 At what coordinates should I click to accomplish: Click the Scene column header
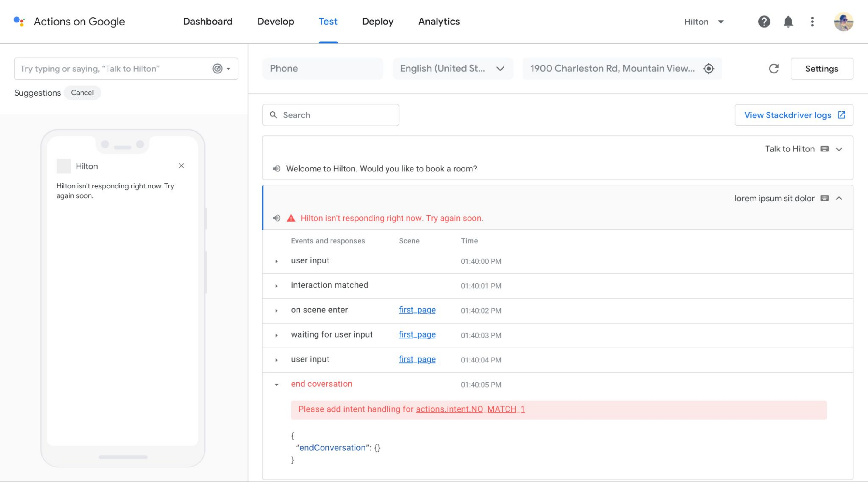click(x=409, y=241)
